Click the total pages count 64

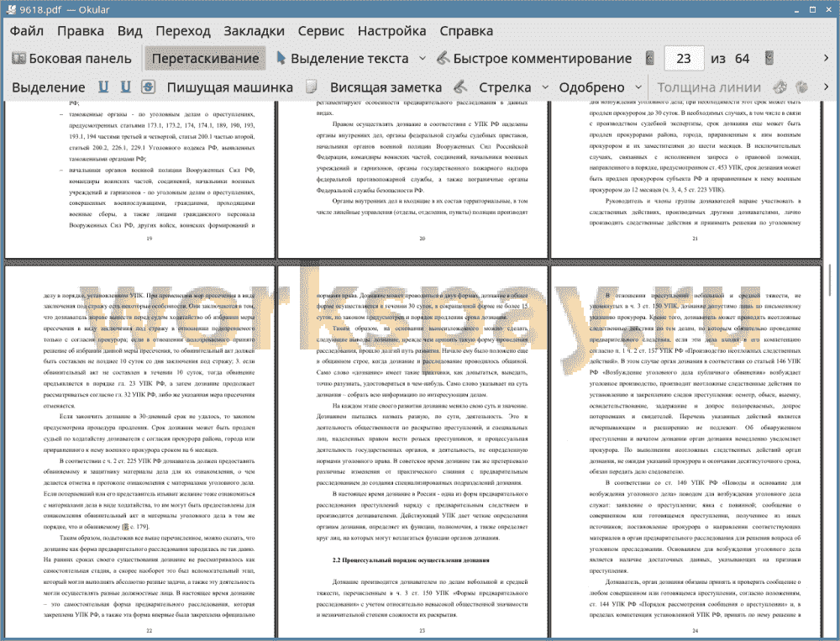pos(742,59)
